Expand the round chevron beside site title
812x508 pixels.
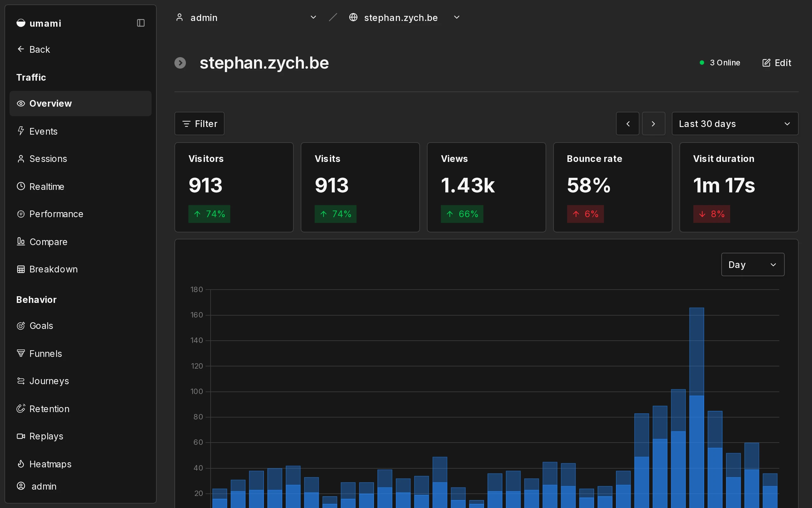coord(180,63)
